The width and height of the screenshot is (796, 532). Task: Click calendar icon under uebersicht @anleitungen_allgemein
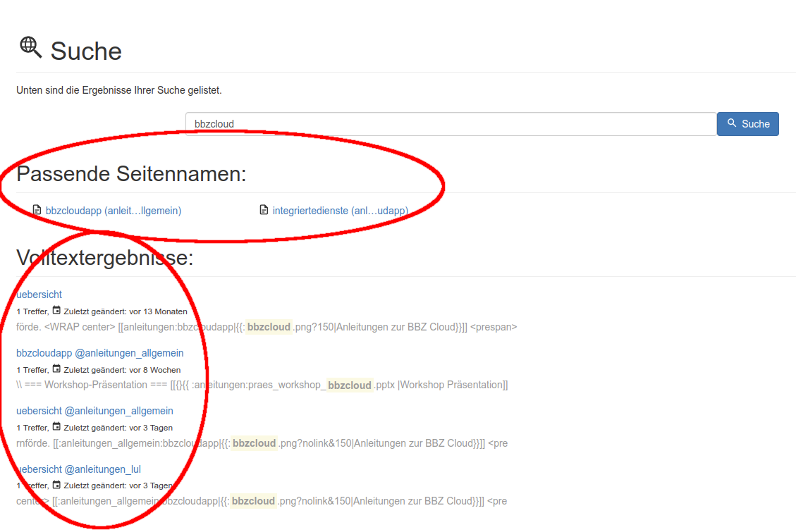(56, 427)
